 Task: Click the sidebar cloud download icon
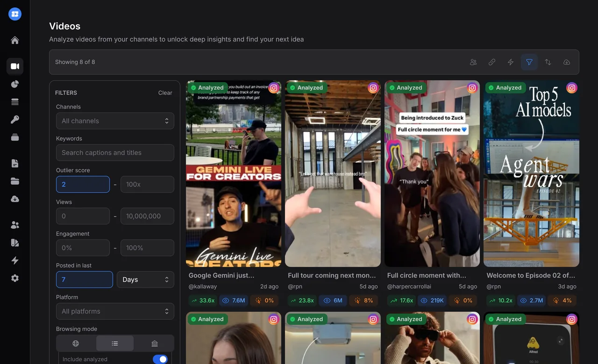tap(15, 199)
